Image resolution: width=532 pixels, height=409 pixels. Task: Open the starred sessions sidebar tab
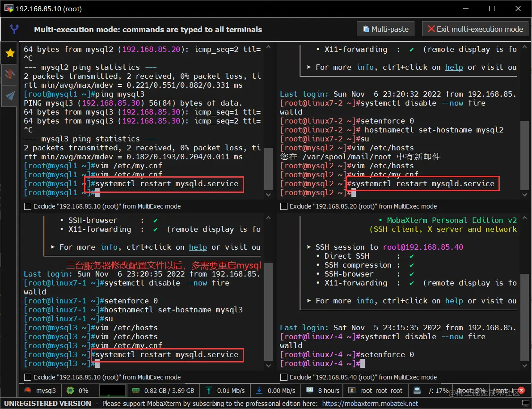coord(10,53)
